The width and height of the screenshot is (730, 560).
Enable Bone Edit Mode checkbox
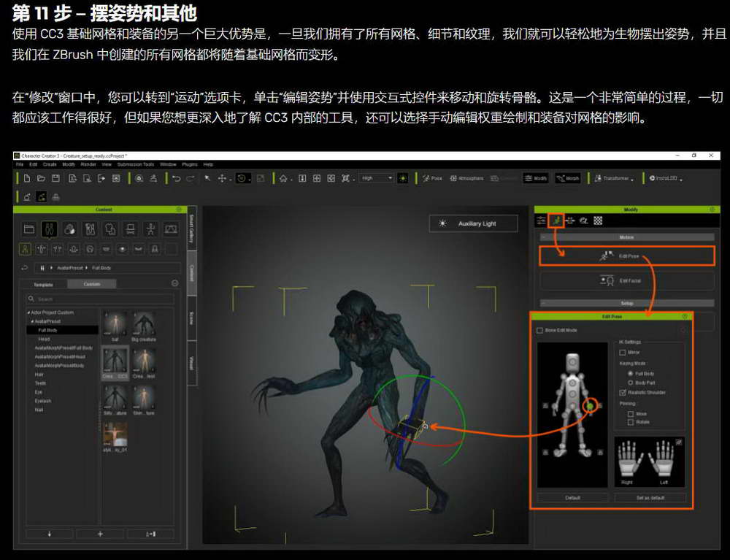[x=540, y=330]
